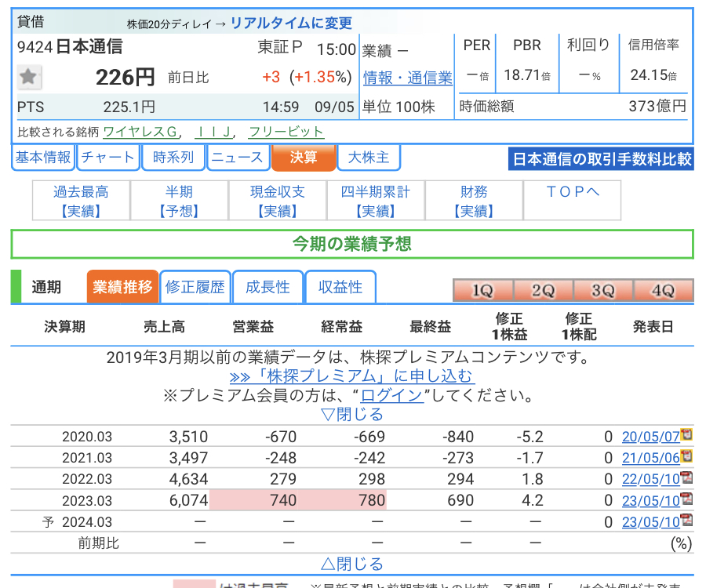Click 通期 label
The image size is (706, 588).
(46, 287)
